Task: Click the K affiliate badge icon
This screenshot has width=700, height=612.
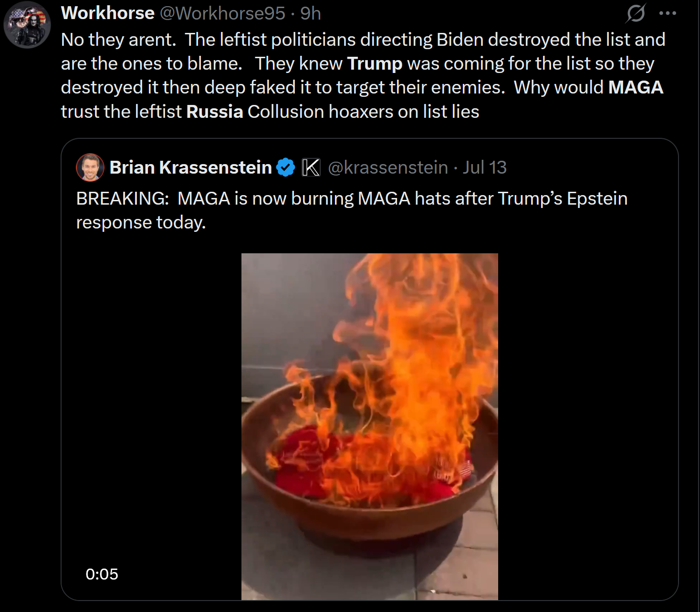Action: coord(311,167)
